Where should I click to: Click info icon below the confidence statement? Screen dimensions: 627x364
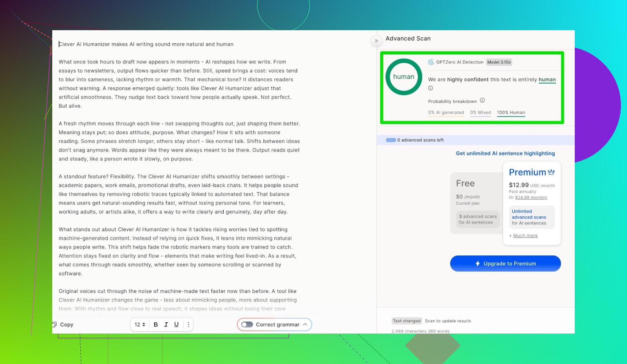430,88
